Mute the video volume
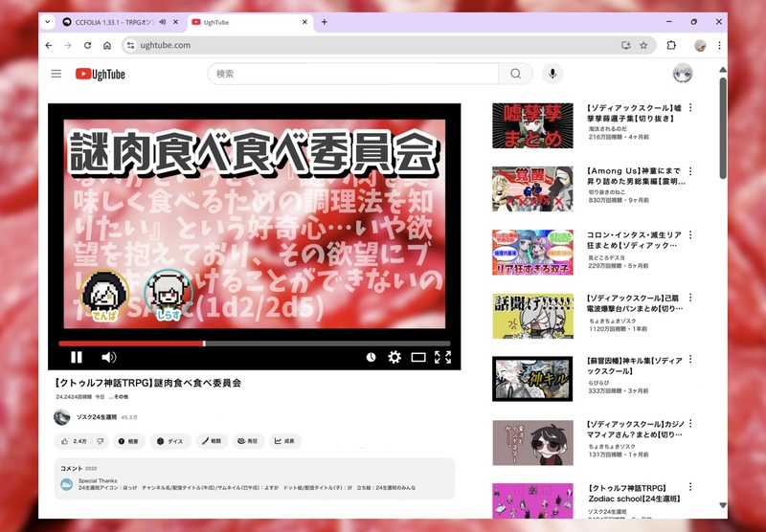This screenshot has height=532, width=766. [x=108, y=357]
